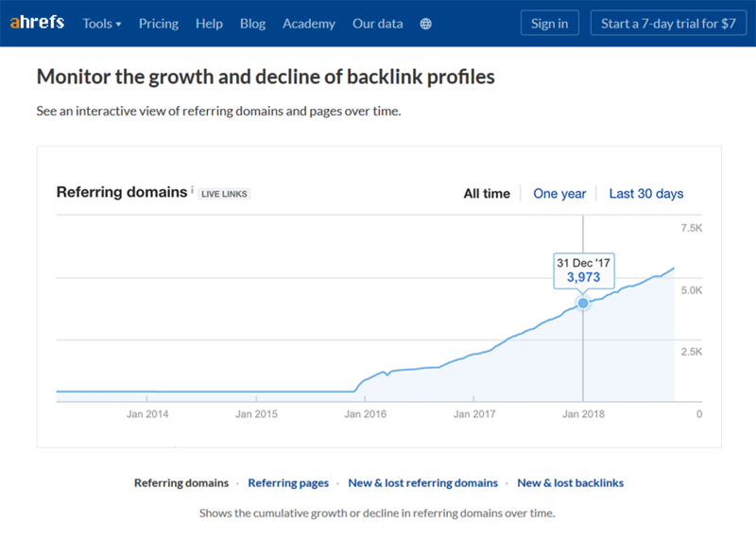756x541 pixels.
Task: Open the language globe icon
Action: tap(426, 24)
